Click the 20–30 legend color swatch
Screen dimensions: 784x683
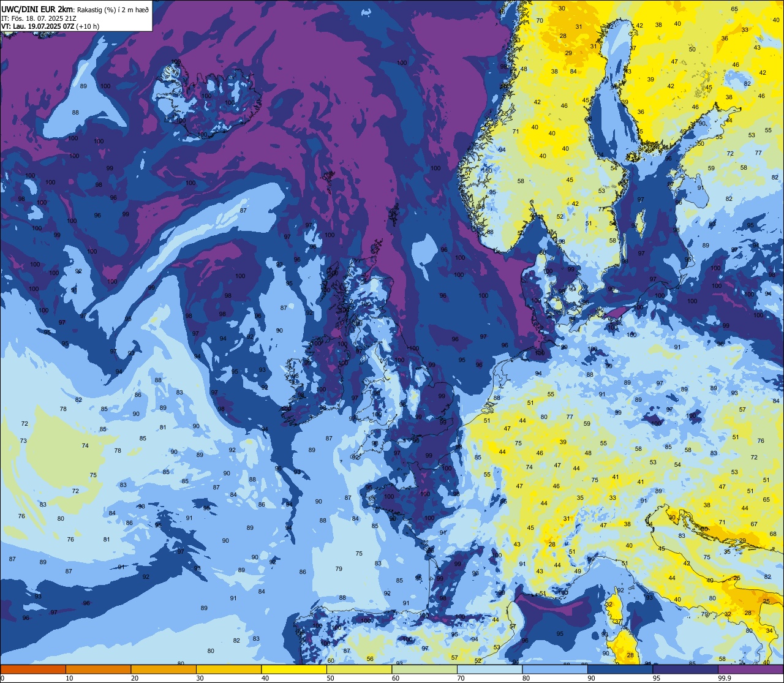point(164,669)
